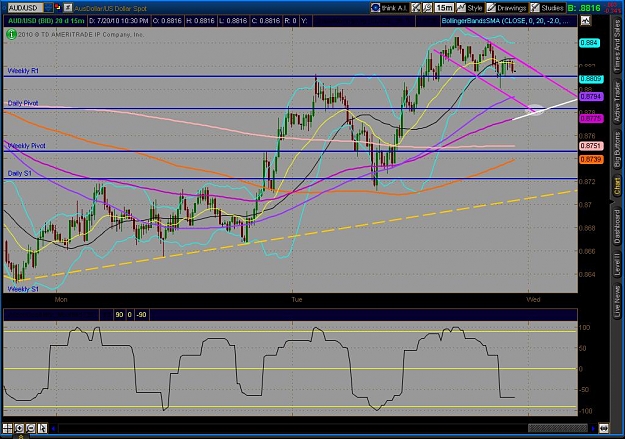Click the symbol actions icon beside AusDollar title
625x439 pixels.
[x=68, y=8]
